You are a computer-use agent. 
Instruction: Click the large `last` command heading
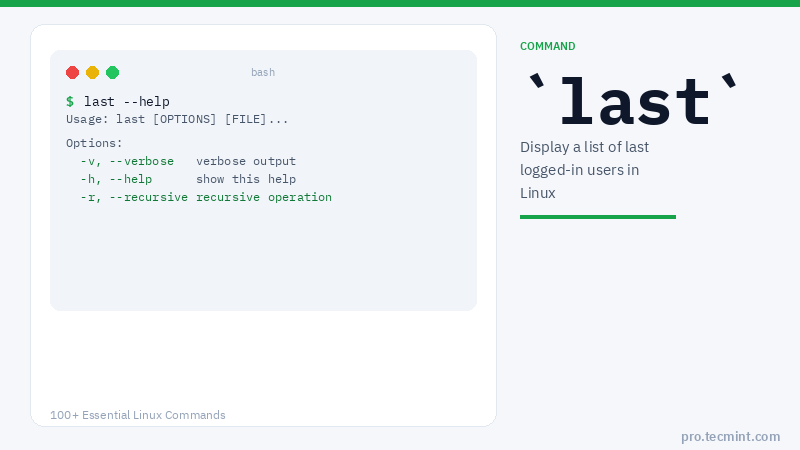pos(634,100)
